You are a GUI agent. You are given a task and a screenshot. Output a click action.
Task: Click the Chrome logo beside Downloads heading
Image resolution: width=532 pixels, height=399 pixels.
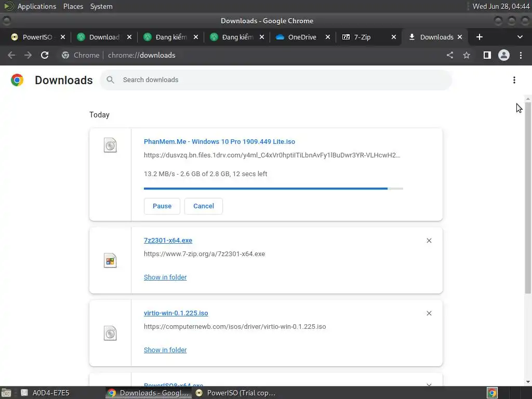(x=17, y=80)
